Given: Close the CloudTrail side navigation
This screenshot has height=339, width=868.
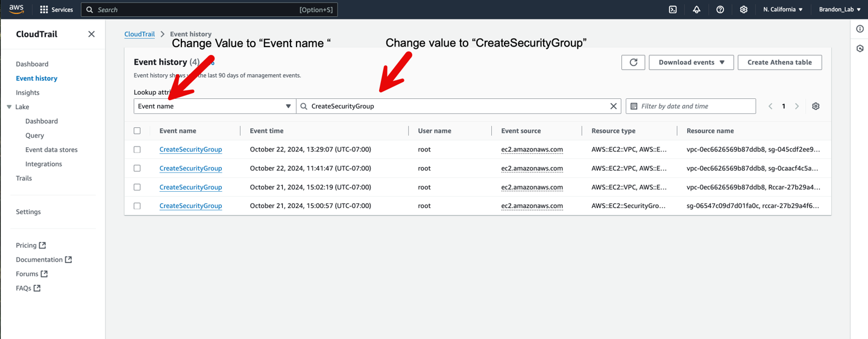Looking at the screenshot, I should pos(91,34).
